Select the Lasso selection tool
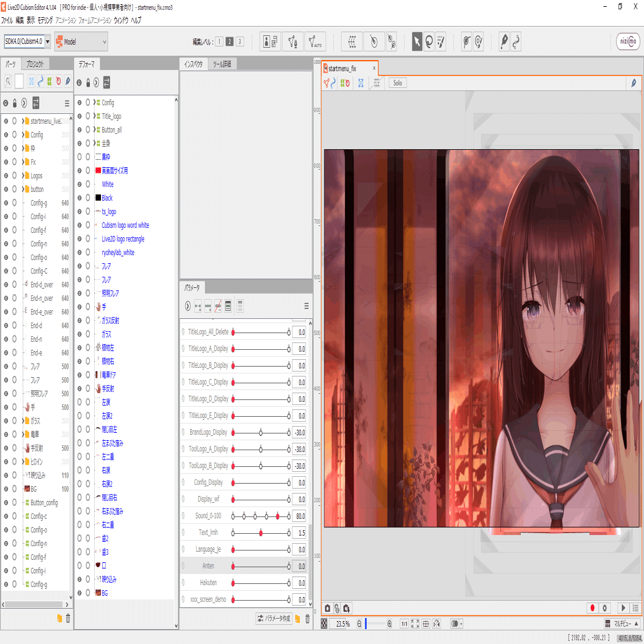 (430, 41)
